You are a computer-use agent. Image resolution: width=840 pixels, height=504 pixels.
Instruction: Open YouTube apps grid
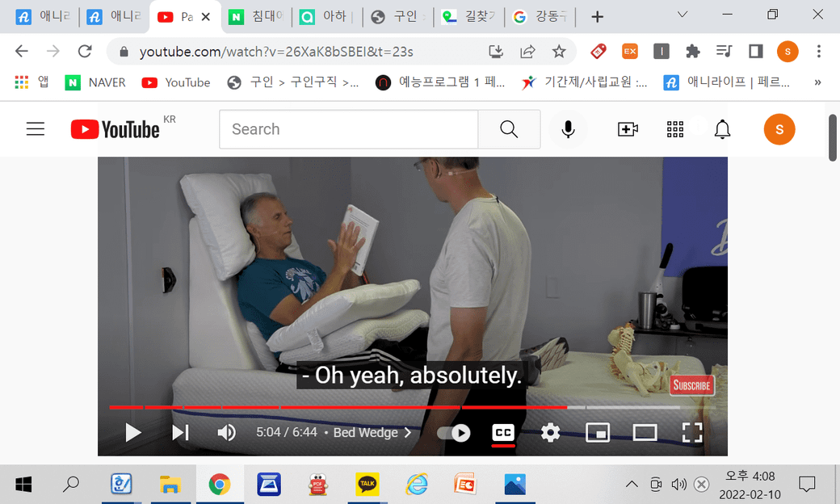point(675,129)
